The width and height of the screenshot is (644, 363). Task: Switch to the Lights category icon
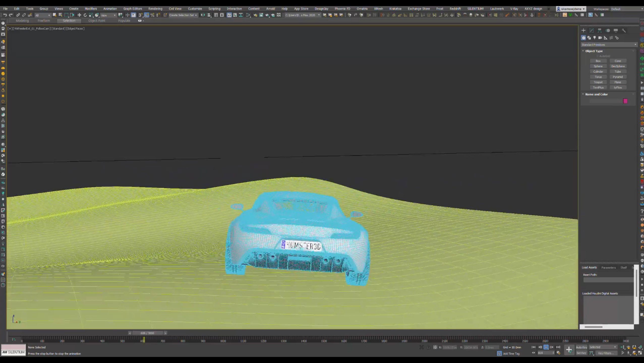click(x=595, y=38)
